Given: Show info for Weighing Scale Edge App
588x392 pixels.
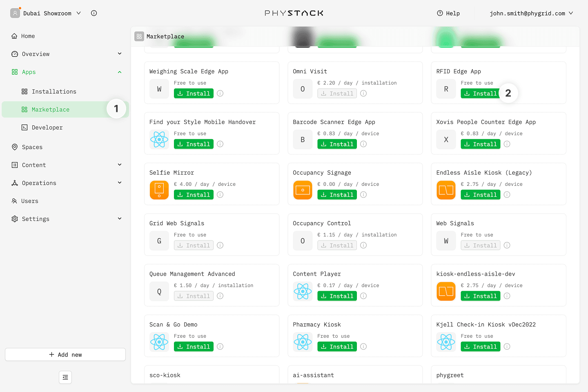Looking at the screenshot, I should (220, 94).
